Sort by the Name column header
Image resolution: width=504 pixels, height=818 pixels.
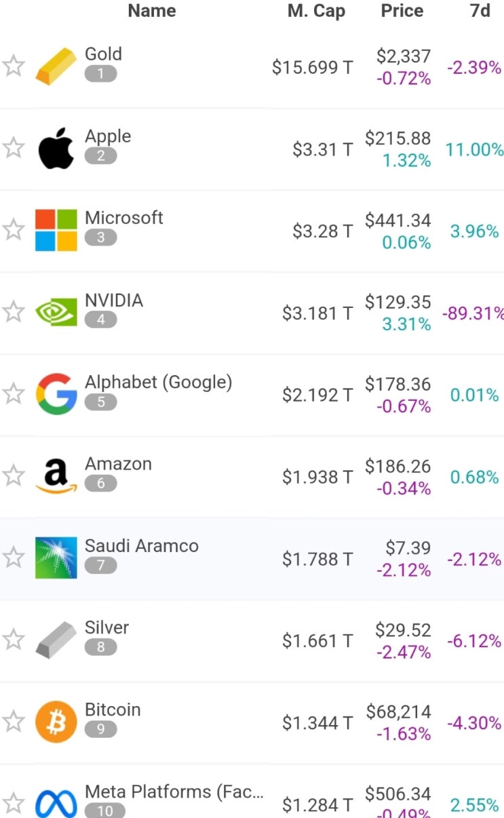coord(152,11)
